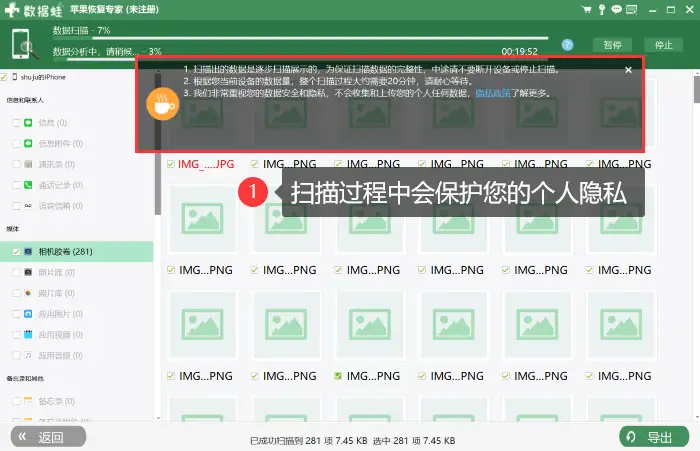
Task: Click the screen menu icon in title bar
Action: pos(632,9)
